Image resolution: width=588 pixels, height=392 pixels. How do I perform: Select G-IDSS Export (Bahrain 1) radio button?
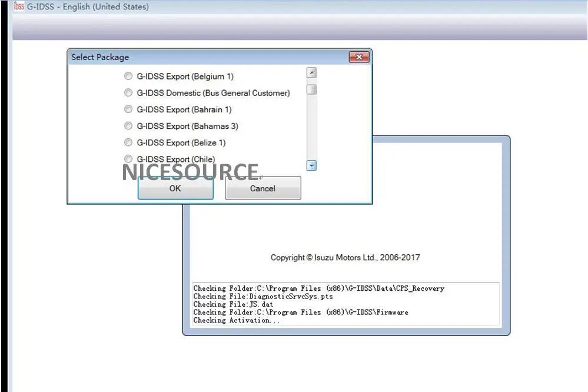click(128, 109)
